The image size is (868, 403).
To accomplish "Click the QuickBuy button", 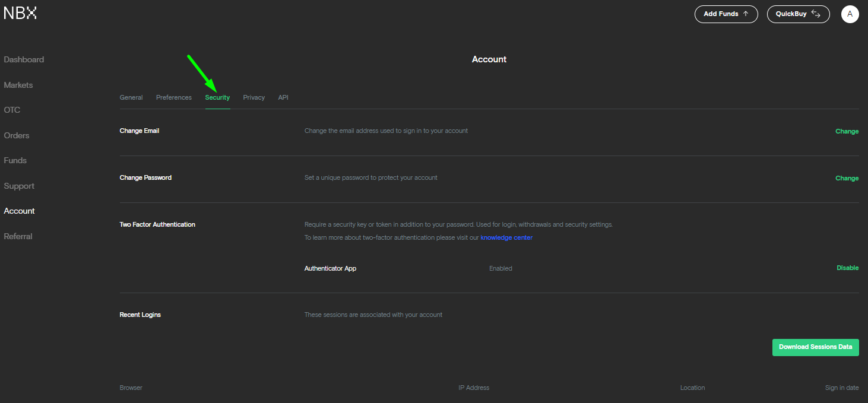I will 798,14.
